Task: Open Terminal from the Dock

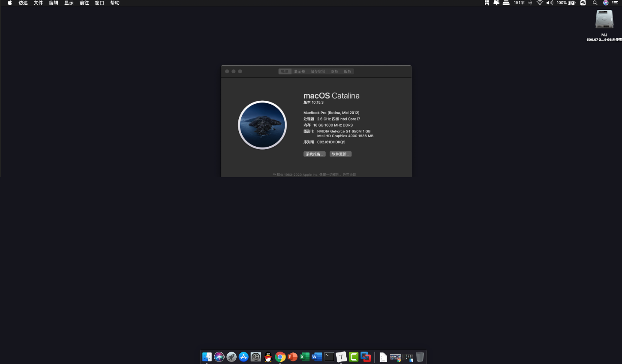Action: (329, 357)
